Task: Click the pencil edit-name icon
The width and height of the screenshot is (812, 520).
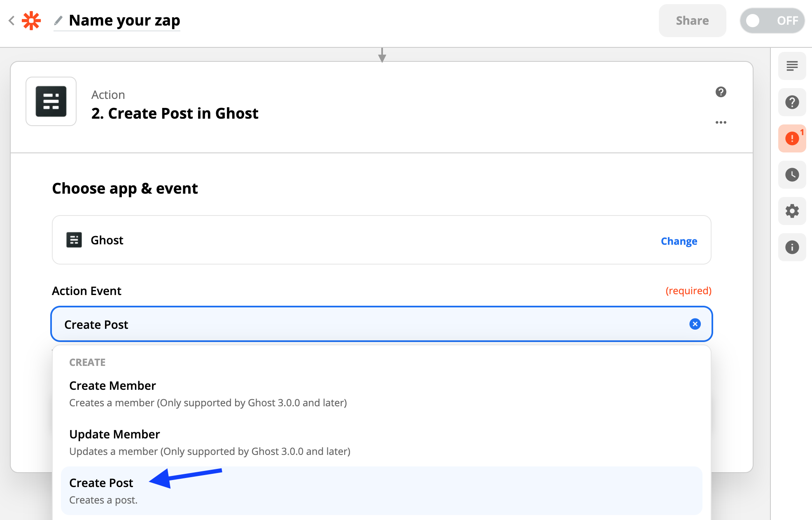Action: pos(58,20)
